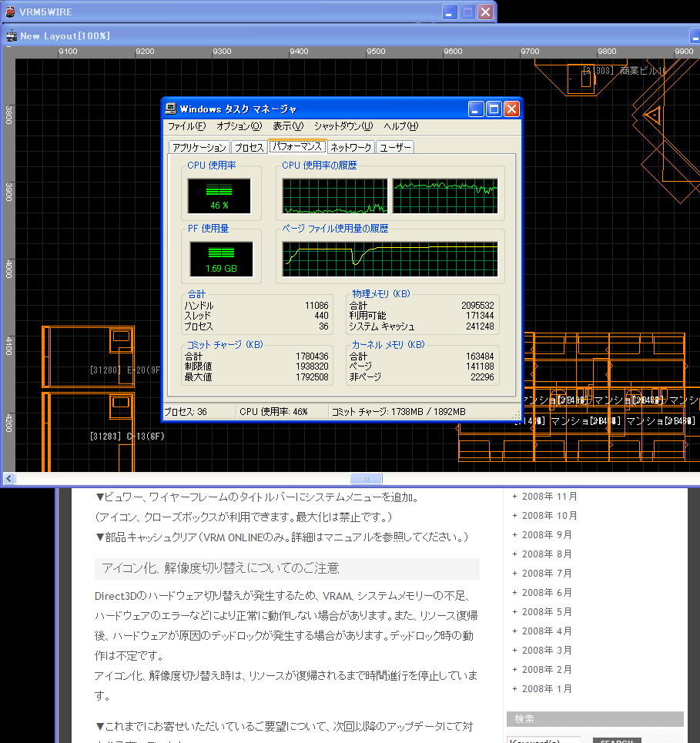
Task: Click the スレッド count value 440
Action: (321, 316)
